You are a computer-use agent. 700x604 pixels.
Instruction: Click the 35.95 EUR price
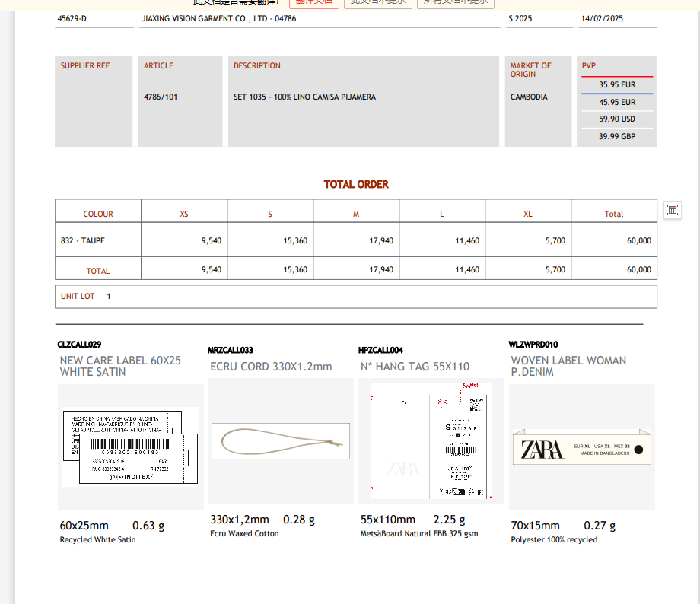click(x=616, y=85)
